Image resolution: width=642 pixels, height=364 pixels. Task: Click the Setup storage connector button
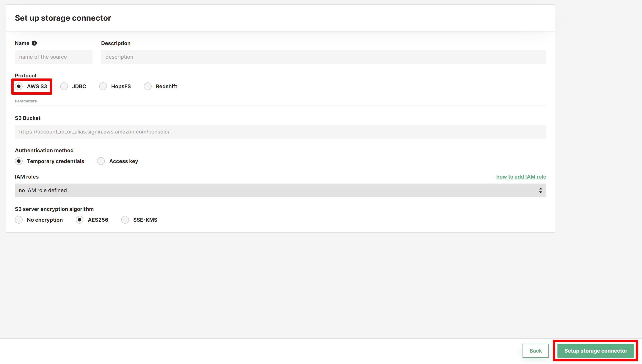point(596,351)
